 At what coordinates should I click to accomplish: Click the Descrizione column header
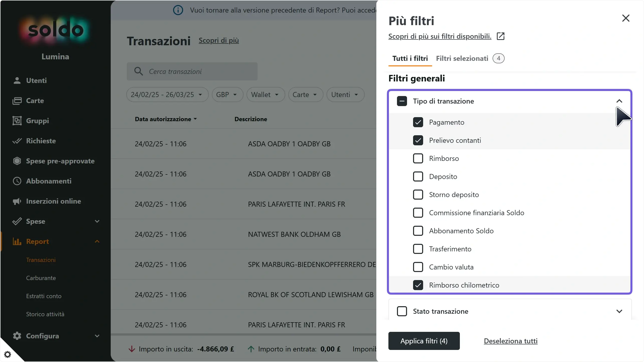pyautogui.click(x=251, y=119)
